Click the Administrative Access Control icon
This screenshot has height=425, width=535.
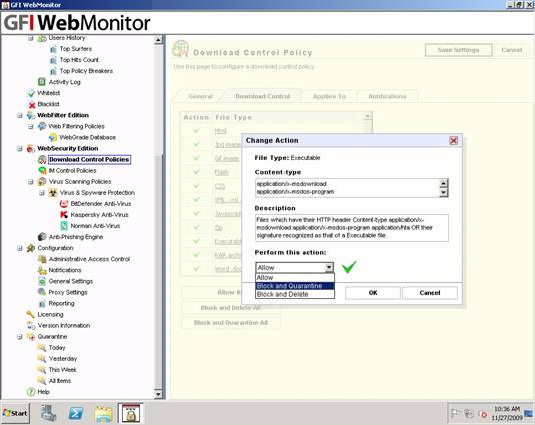tap(42, 259)
